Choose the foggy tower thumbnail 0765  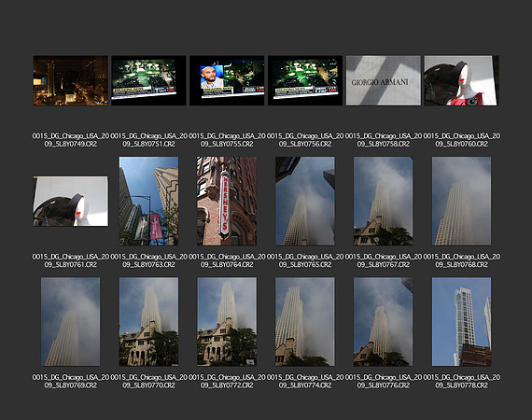(305, 202)
